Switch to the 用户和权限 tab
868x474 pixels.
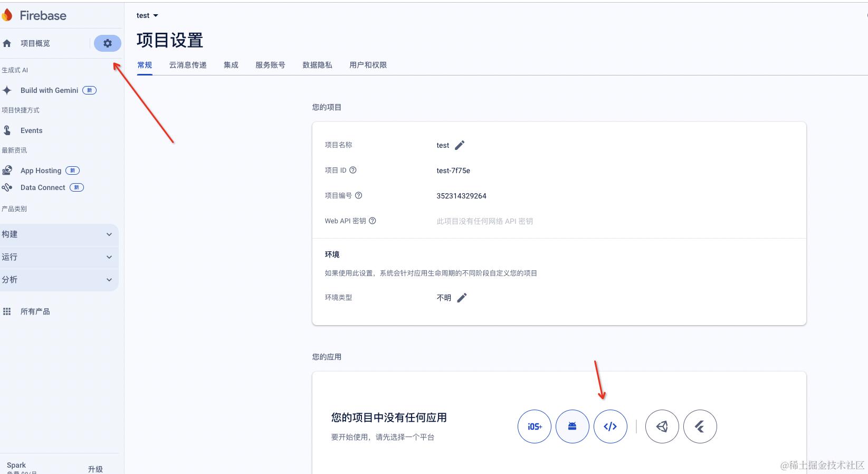point(368,65)
